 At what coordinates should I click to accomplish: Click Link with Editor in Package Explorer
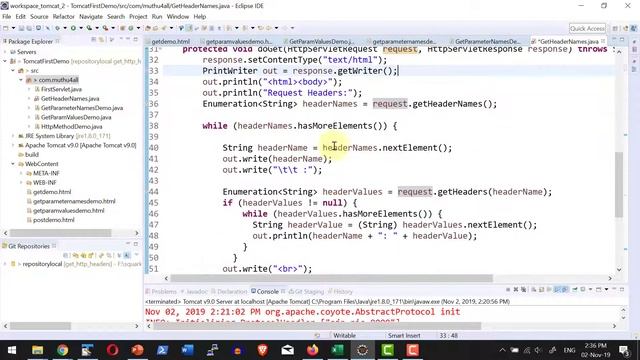pos(101,40)
